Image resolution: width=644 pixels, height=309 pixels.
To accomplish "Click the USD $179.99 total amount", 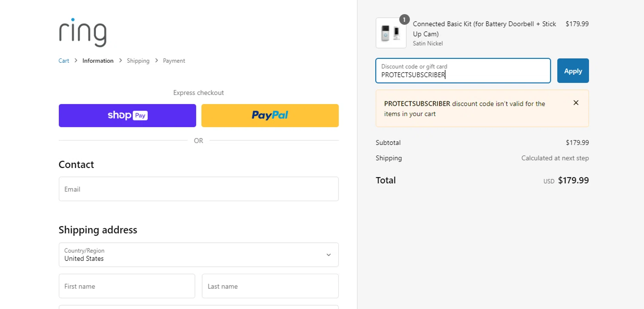I will pos(573,181).
